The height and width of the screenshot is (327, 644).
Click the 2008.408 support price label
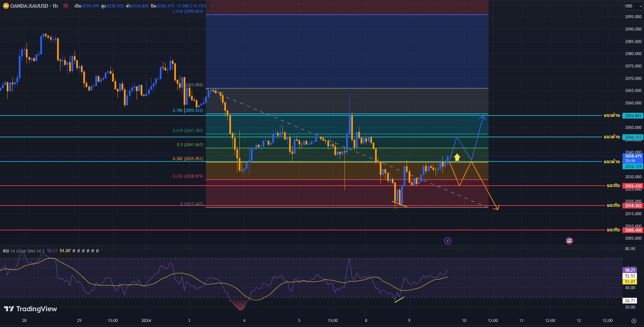tap(633, 230)
